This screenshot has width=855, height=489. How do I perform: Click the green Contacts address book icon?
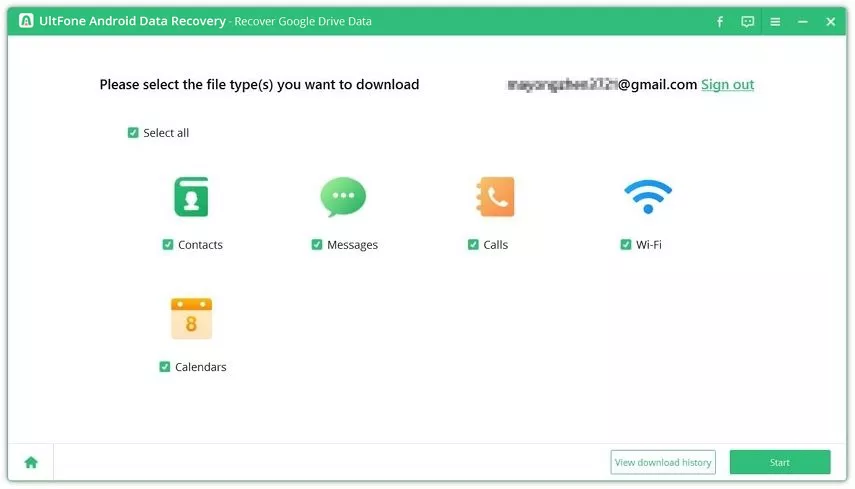pyautogui.click(x=191, y=197)
